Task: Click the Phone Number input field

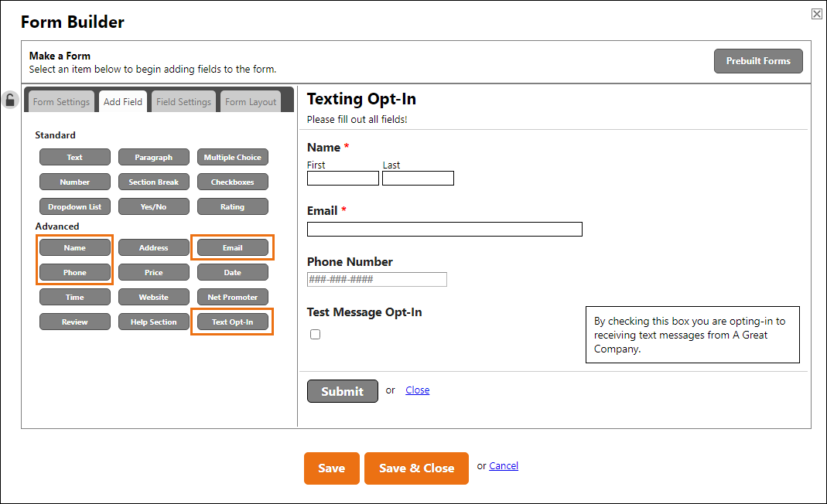Action: click(377, 279)
